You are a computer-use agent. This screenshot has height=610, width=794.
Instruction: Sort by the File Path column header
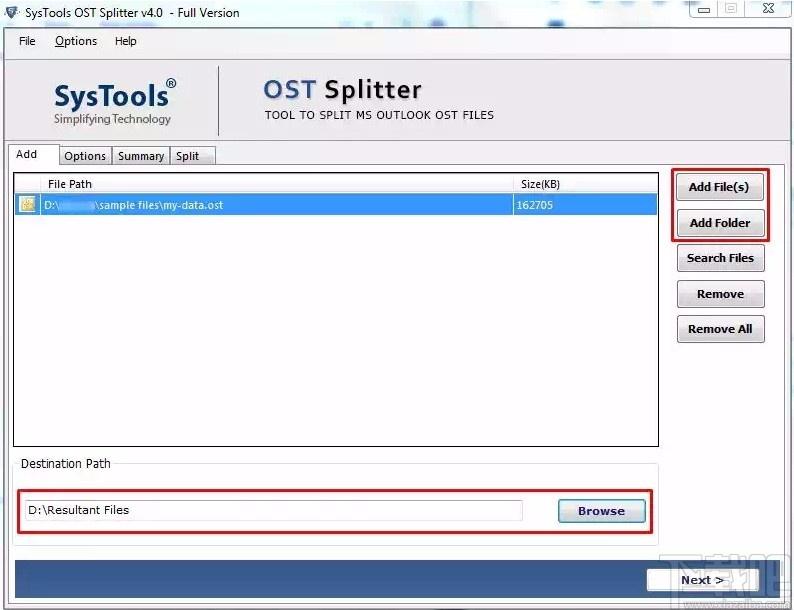276,184
